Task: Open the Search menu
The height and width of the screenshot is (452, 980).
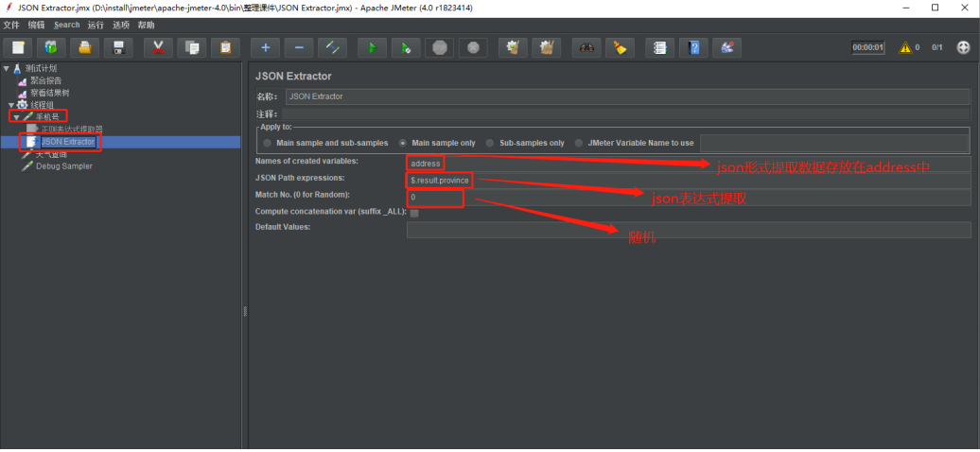Action: pyautogui.click(x=67, y=25)
